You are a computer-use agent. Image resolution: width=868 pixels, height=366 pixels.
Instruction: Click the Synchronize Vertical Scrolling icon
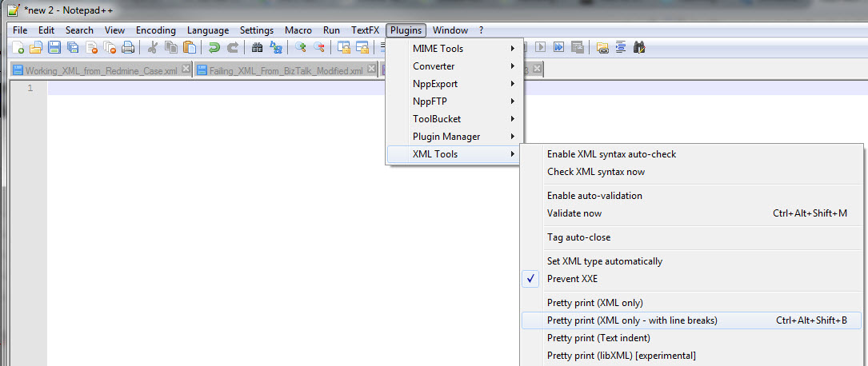pyautogui.click(x=344, y=47)
